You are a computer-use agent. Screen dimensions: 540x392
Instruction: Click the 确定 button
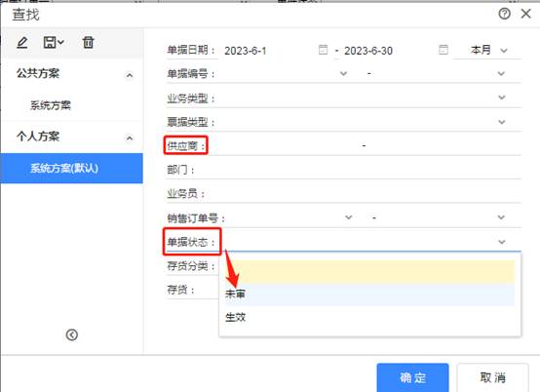(x=412, y=377)
